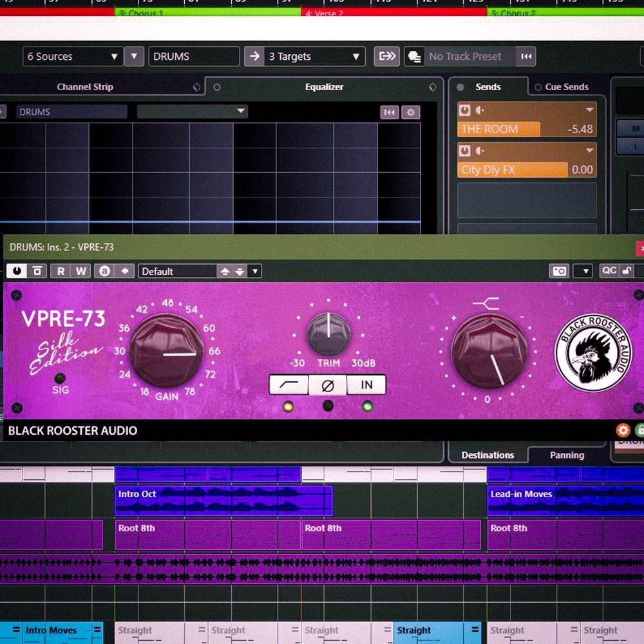Click diamond icon on Channel Strip tab

coord(196,87)
